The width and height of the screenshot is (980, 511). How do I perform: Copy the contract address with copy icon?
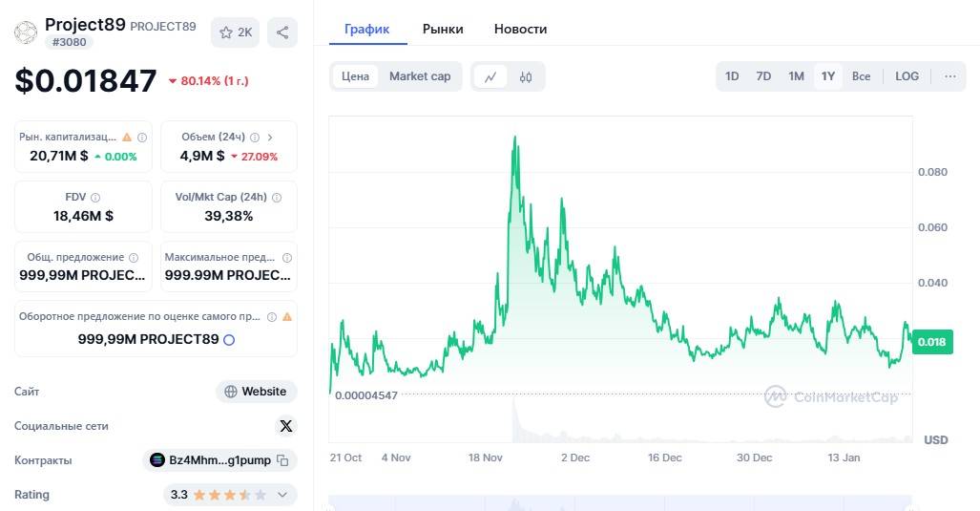coord(282,460)
